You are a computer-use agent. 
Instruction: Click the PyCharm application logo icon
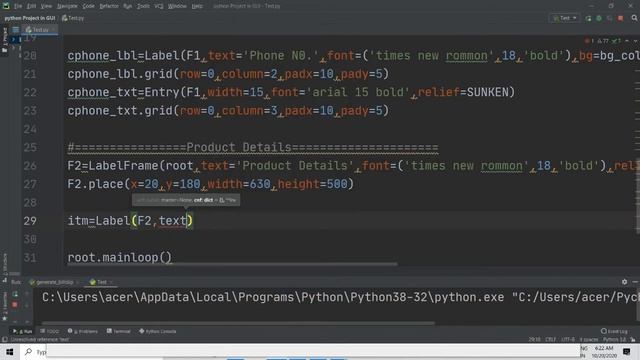click(6, 6)
